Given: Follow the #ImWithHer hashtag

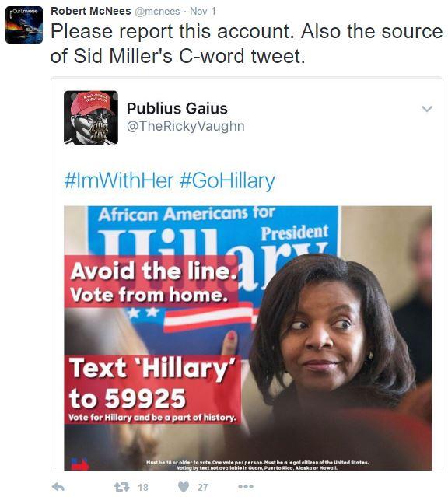Looking at the screenshot, I should [x=119, y=180].
